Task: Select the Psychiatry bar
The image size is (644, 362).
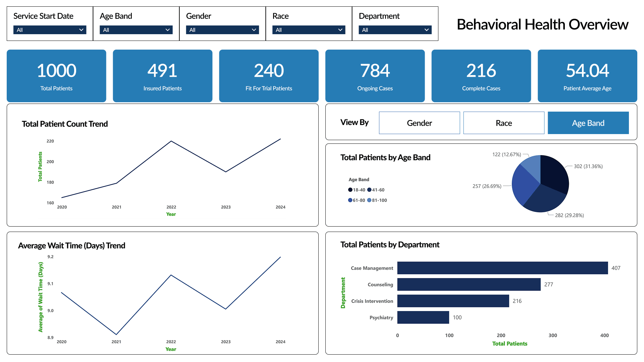Action: pos(423,317)
